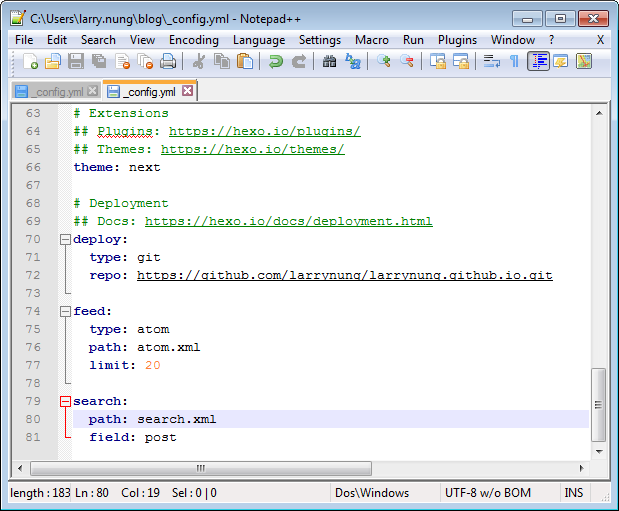Redo the last undone edit
The height and width of the screenshot is (511, 619).
point(299,61)
